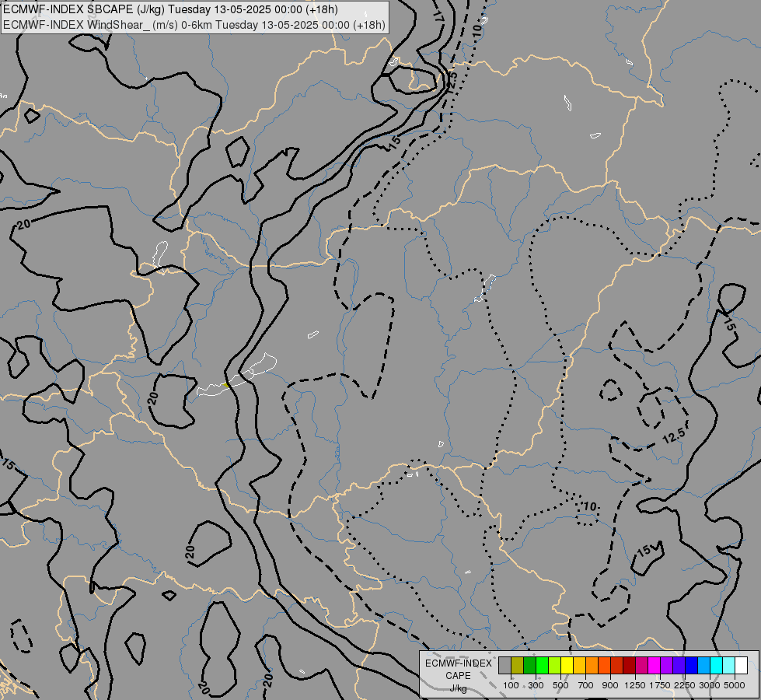Select the indigo swatch left of 2250
761x700 pixels.
[679, 665]
